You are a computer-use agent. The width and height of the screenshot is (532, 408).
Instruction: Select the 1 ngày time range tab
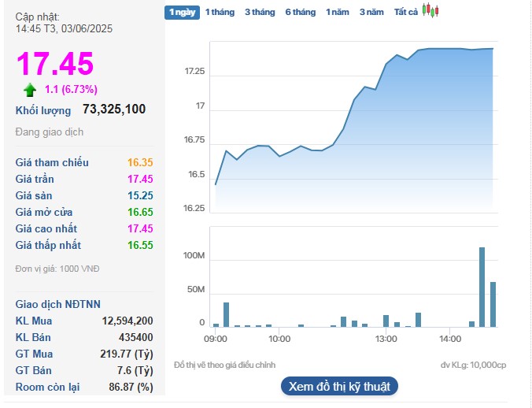(x=181, y=12)
